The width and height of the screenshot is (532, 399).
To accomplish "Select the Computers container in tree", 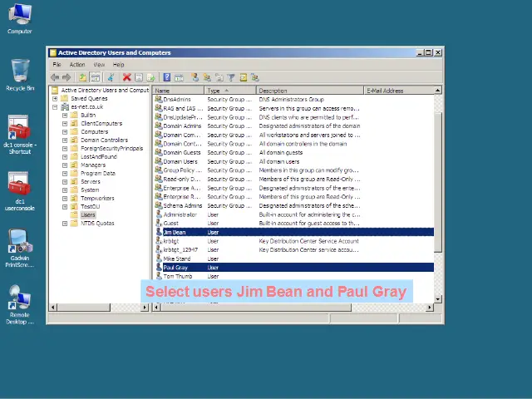I will 94,131.
